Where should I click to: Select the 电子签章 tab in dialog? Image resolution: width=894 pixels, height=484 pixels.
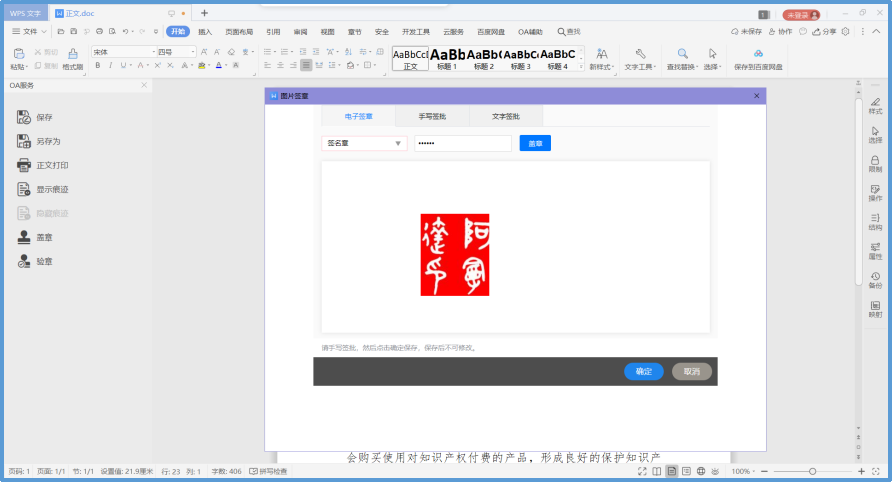pos(359,116)
